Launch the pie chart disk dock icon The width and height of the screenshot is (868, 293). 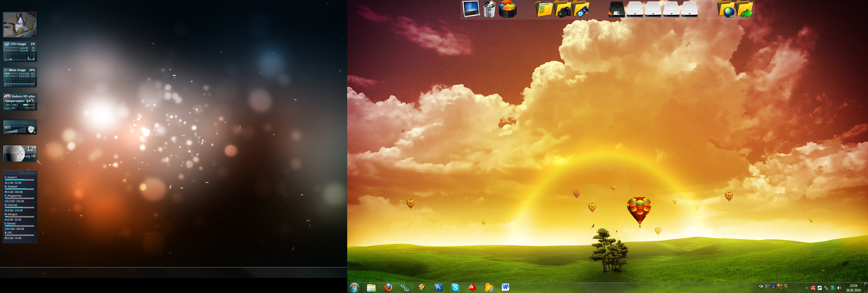[508, 9]
